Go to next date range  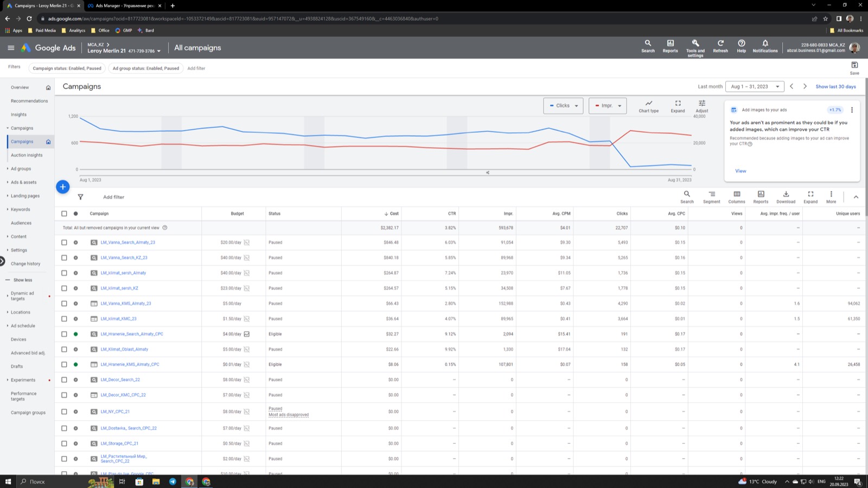click(x=805, y=86)
